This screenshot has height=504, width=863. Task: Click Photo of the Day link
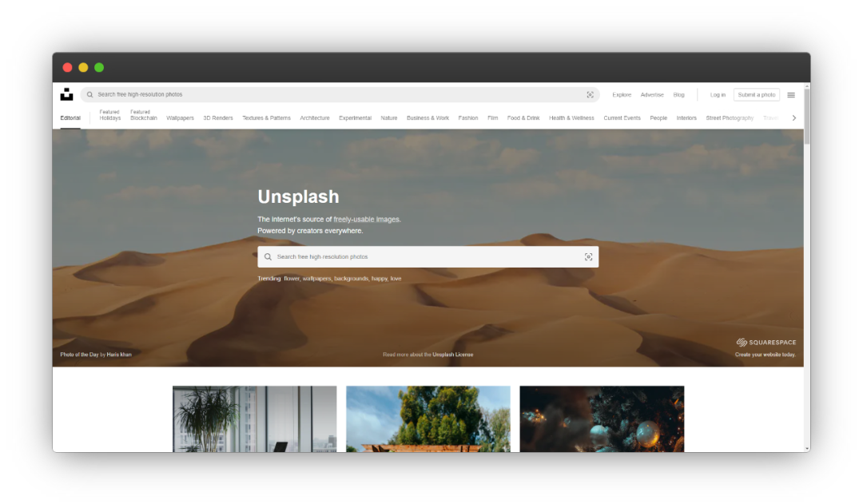point(79,355)
